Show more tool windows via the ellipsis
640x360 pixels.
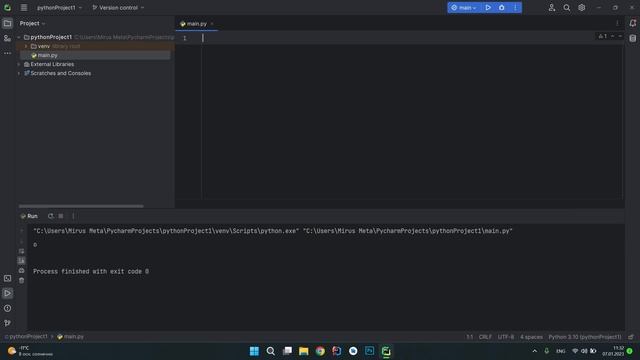pyautogui.click(x=7, y=53)
